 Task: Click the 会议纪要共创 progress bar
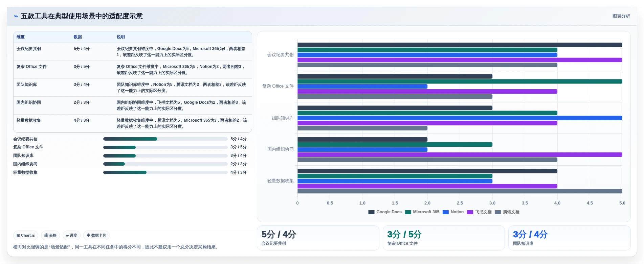pos(165,139)
